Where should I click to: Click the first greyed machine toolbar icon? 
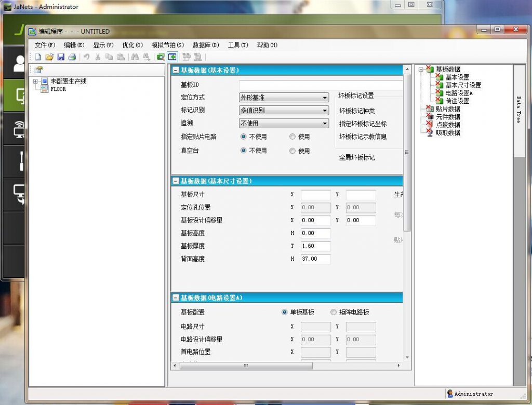[x=187, y=57]
